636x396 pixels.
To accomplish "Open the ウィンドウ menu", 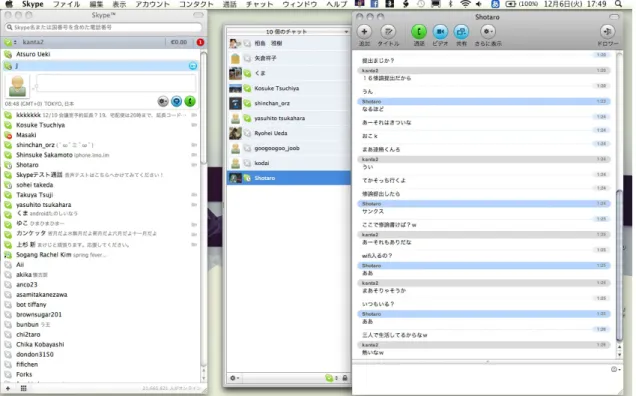I will coord(300,4).
